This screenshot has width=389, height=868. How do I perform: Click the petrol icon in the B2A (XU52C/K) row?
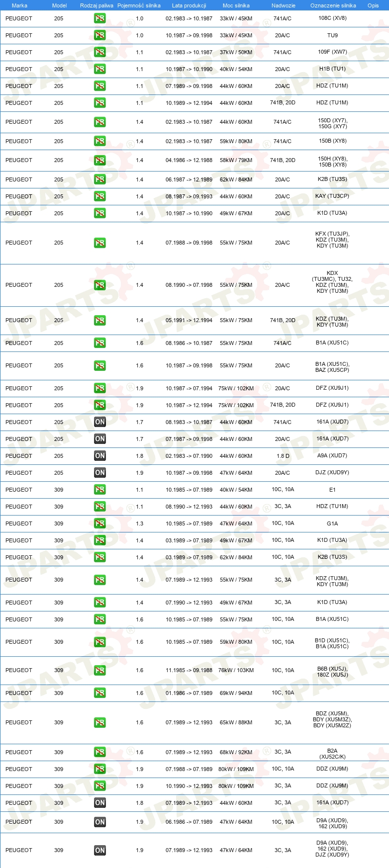[100, 752]
